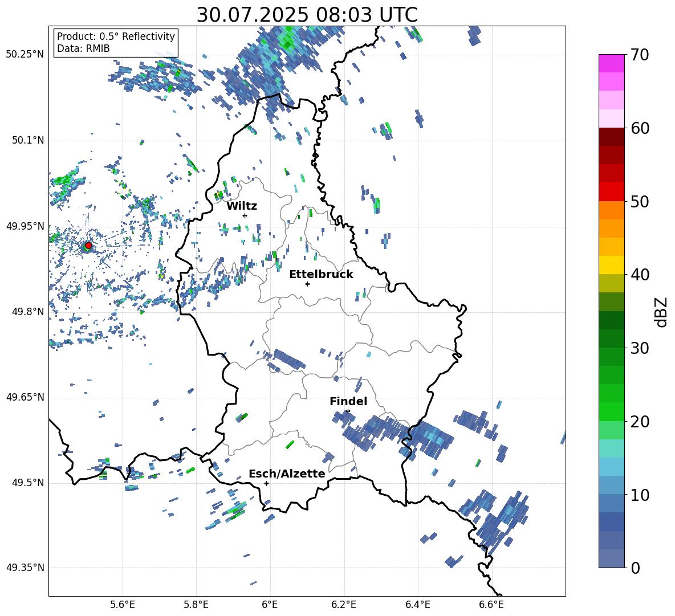Click the 70 value on the colorbar
Screen dimensions: 675x616
click(x=639, y=55)
